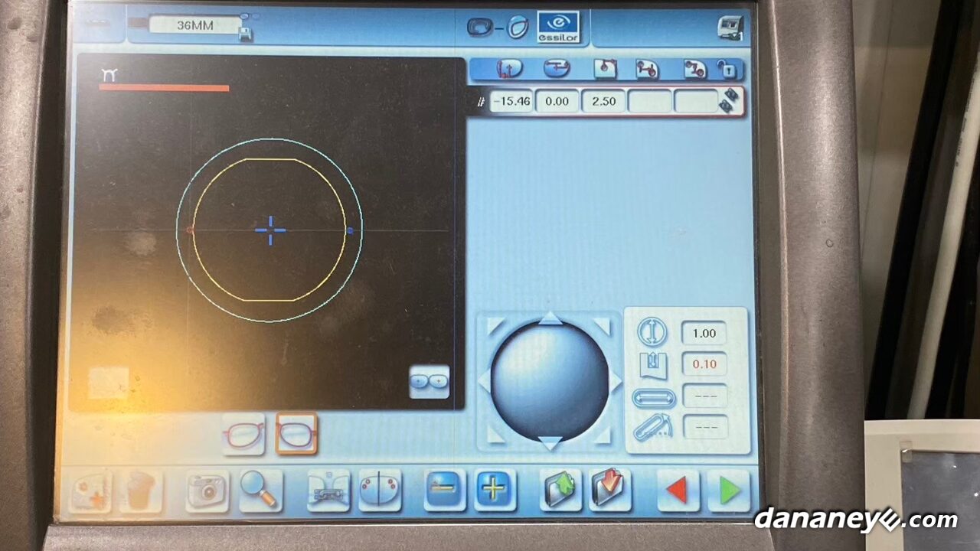This screenshot has width=980, height=551.
Task: Open the frame bridge measurement icon
Action: (328, 491)
